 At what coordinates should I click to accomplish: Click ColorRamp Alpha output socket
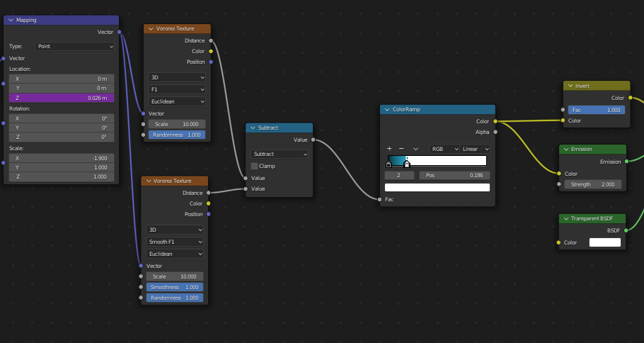[495, 132]
